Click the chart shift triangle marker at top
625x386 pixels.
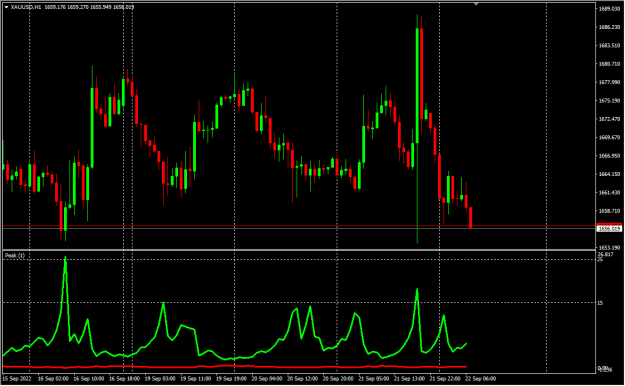pyautogui.click(x=476, y=3)
